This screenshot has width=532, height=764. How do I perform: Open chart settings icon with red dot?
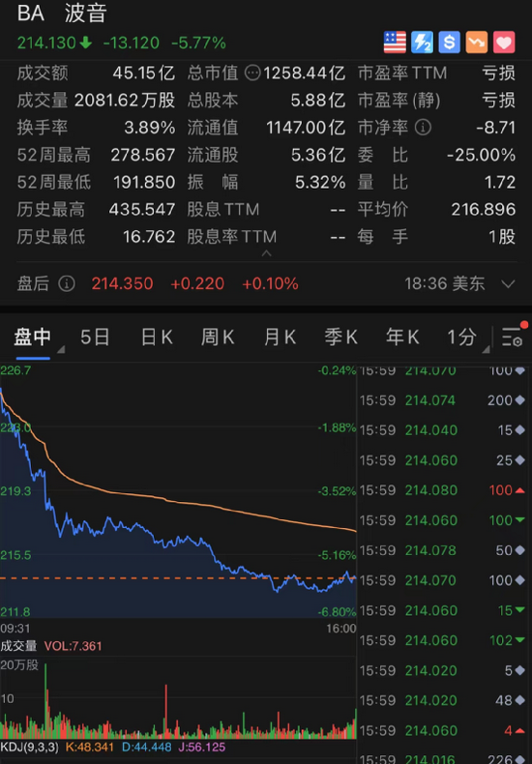tap(514, 335)
